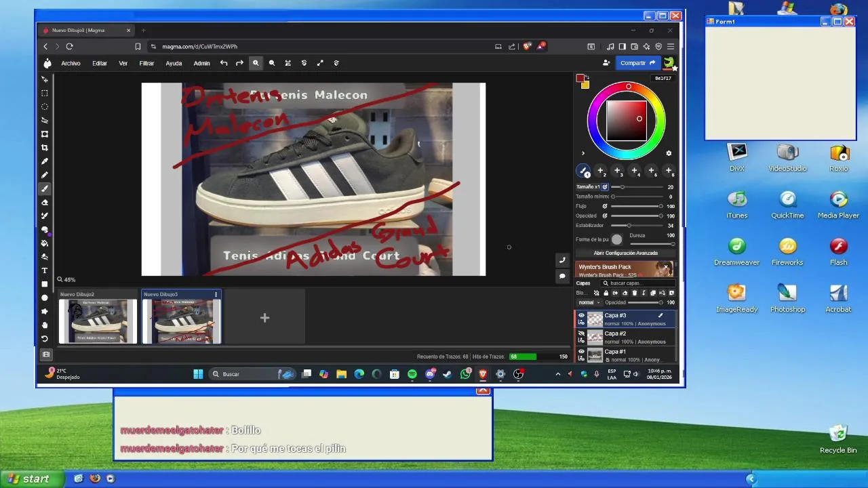Image resolution: width=868 pixels, height=488 pixels.
Task: Click the fullscreen expand icon
Action: click(x=320, y=63)
